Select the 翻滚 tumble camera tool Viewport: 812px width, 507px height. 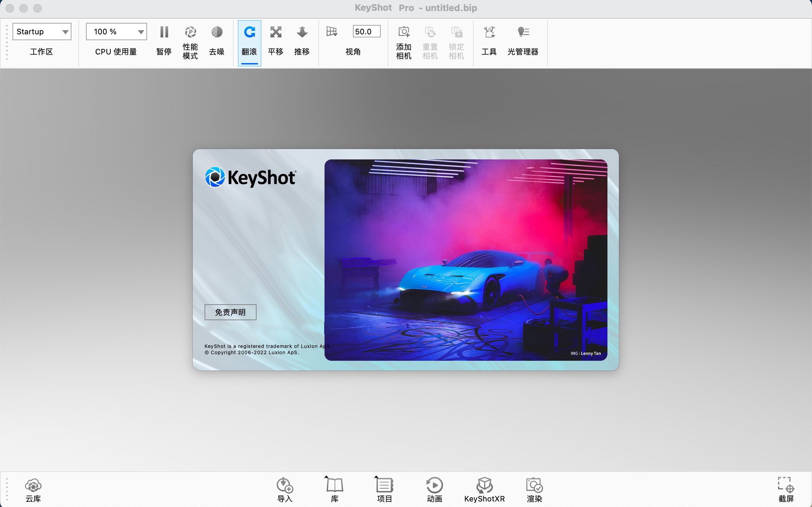250,43
